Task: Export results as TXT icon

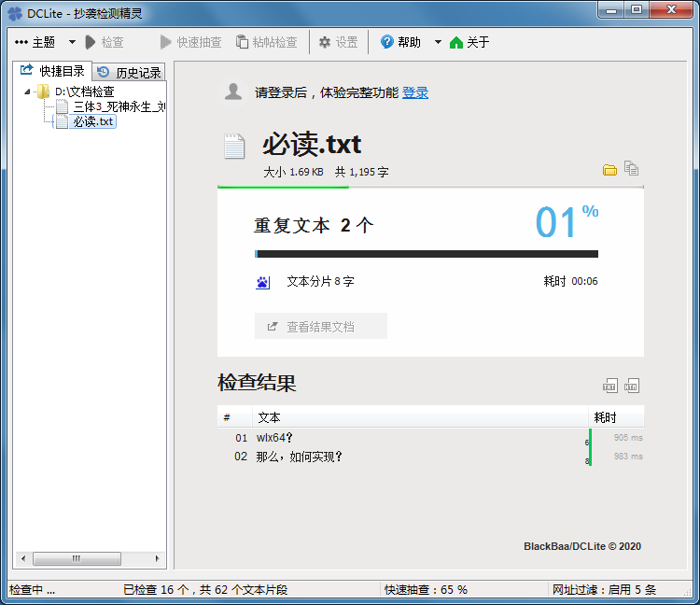Action: coord(609,386)
